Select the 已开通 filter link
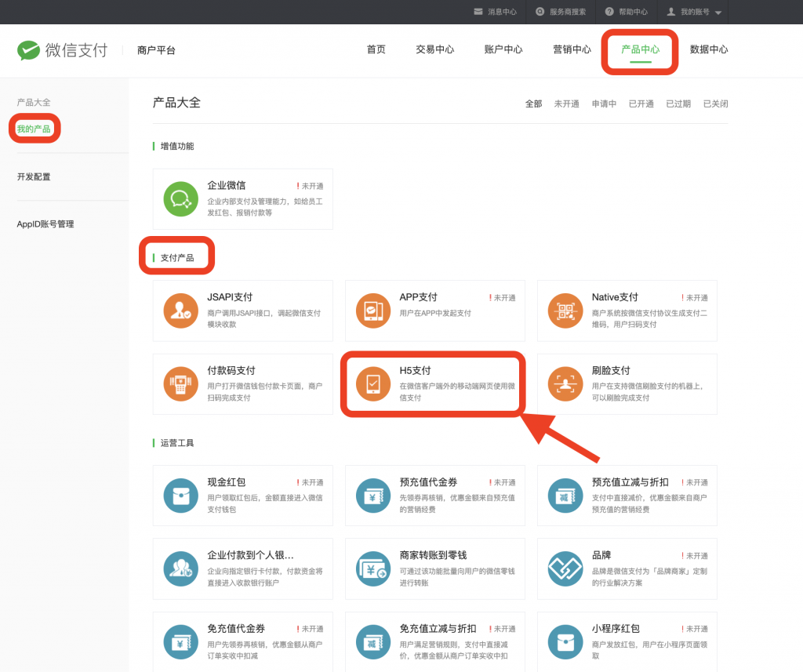803x672 pixels. point(641,103)
